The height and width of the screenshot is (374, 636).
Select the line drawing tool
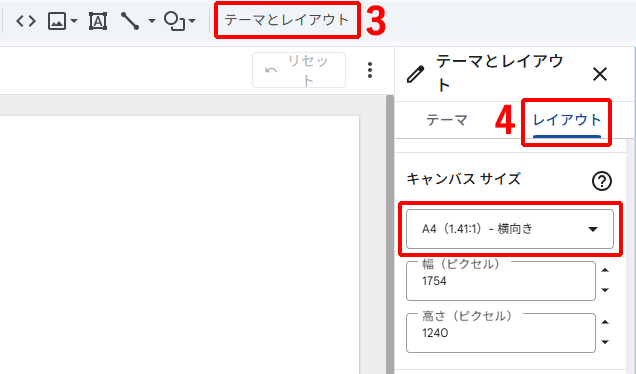click(x=130, y=21)
